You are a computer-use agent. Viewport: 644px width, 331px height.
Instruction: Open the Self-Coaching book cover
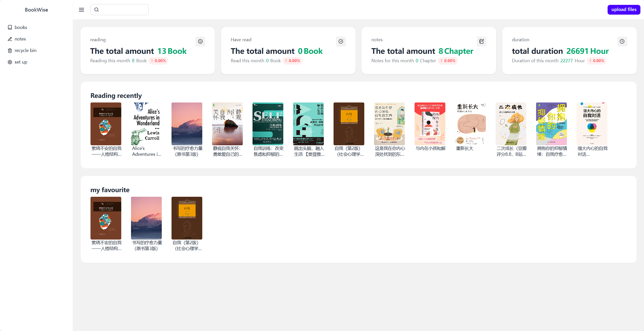point(268,124)
